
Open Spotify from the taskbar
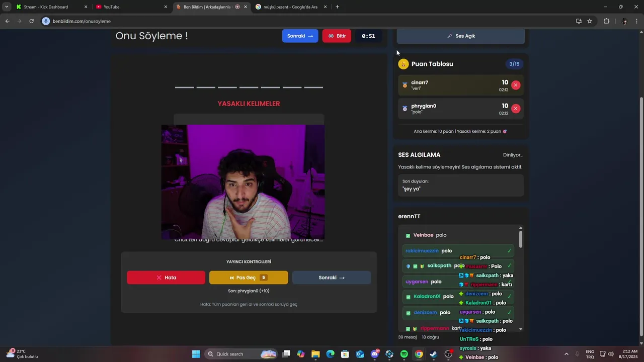click(404, 354)
